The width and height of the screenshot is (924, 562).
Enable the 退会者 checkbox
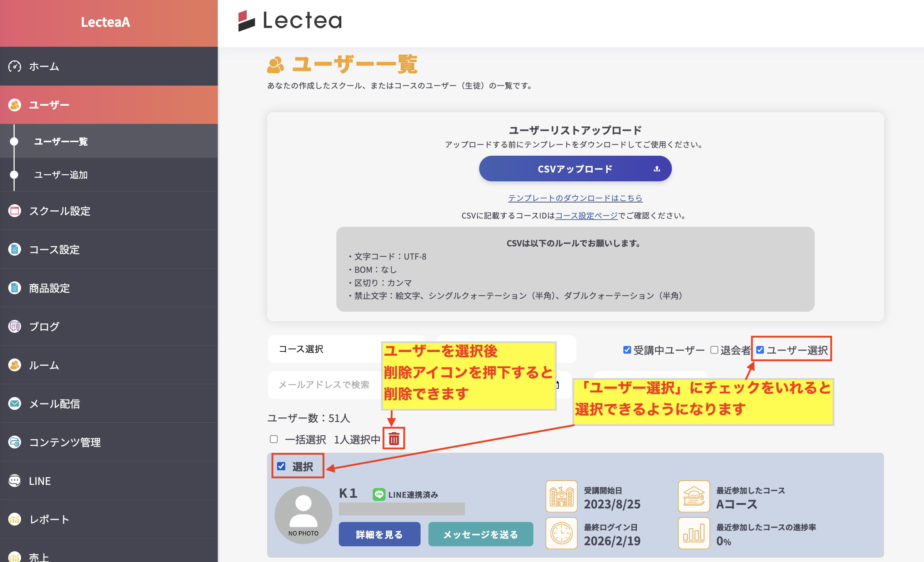click(714, 350)
